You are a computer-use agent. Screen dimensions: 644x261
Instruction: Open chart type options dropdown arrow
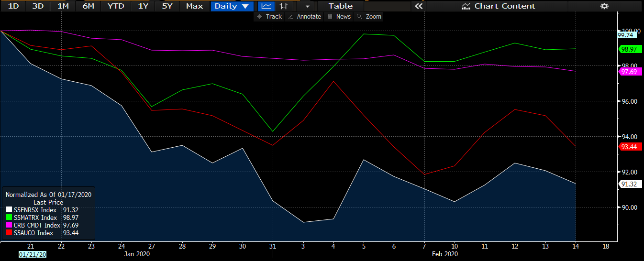306,6
